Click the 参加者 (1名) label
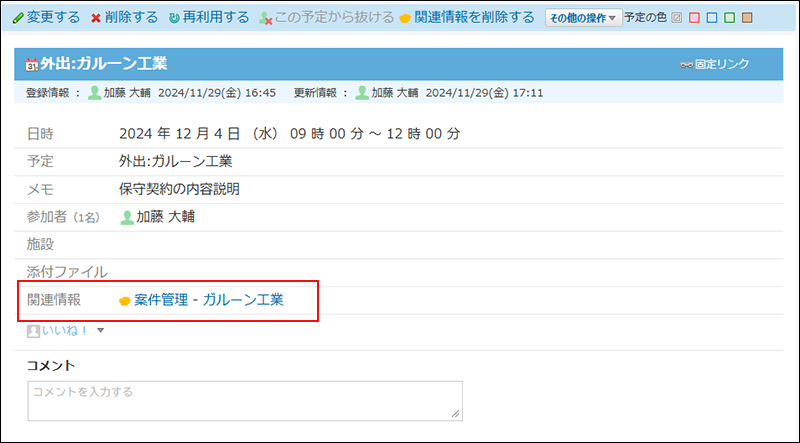800x443 pixels. (x=63, y=217)
